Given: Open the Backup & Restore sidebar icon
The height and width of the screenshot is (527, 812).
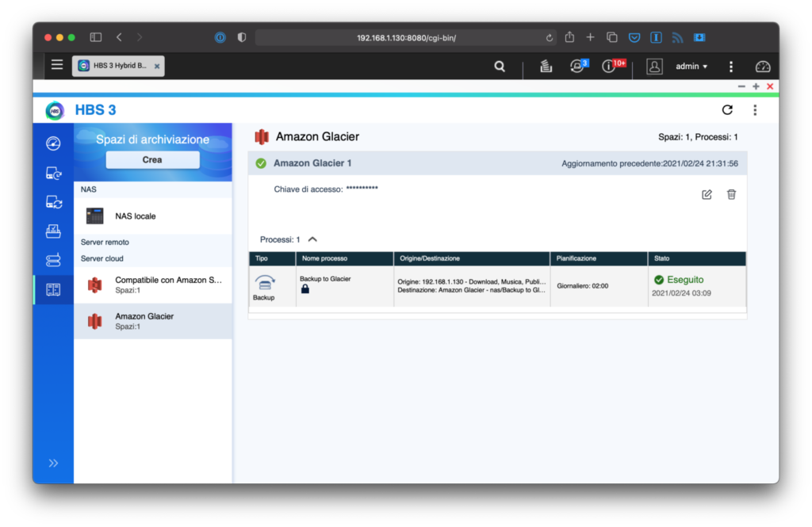Looking at the screenshot, I should click(x=53, y=174).
